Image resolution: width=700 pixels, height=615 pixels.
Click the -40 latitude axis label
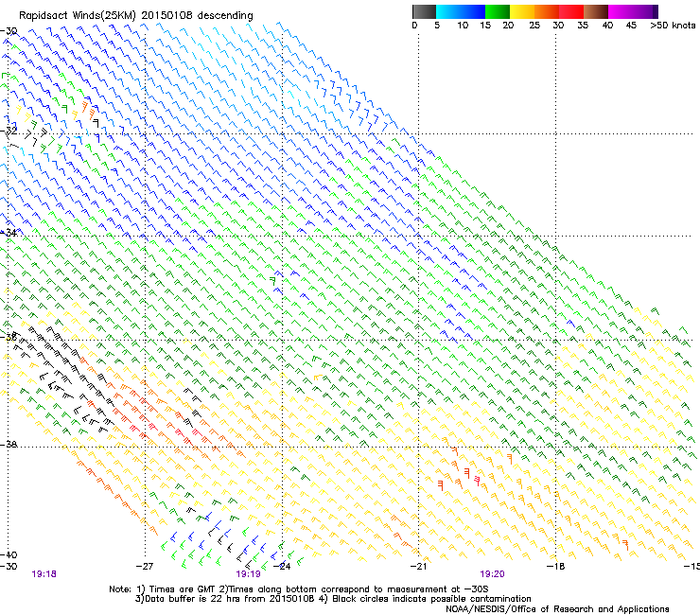(x=9, y=555)
